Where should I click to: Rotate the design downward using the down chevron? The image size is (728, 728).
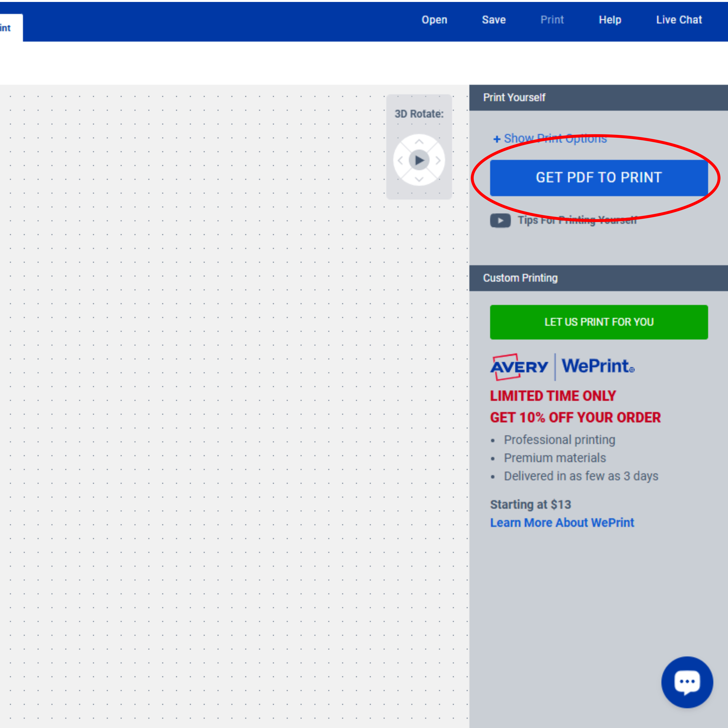[x=419, y=179]
